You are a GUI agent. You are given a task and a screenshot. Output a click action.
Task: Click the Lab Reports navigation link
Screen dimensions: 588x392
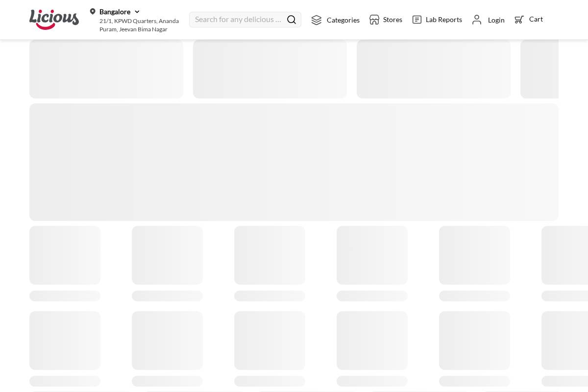(x=443, y=20)
